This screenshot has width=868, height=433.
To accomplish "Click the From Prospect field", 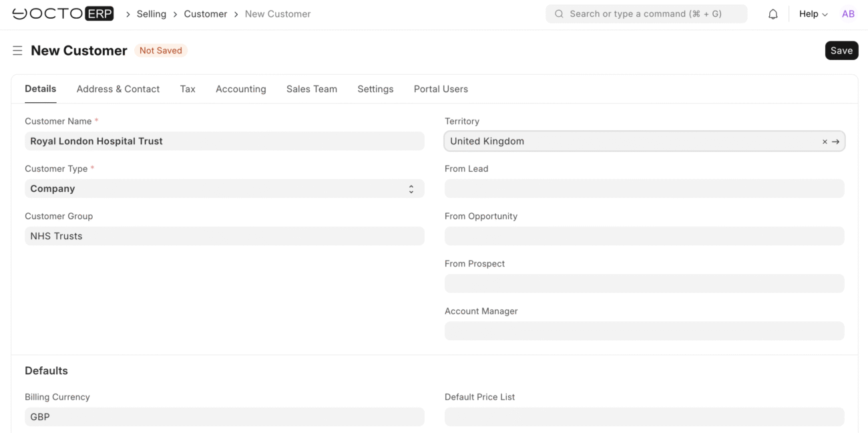I will 644,283.
